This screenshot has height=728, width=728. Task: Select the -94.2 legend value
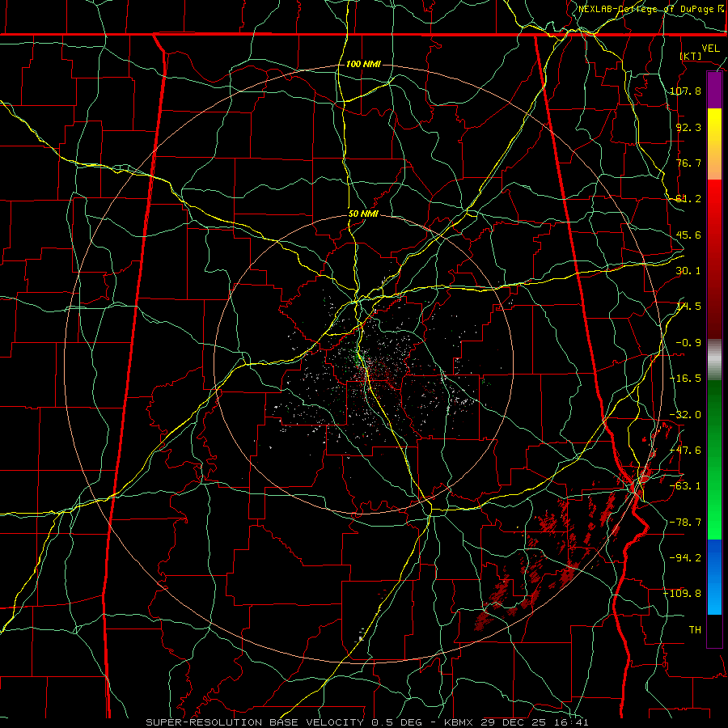[686, 558]
